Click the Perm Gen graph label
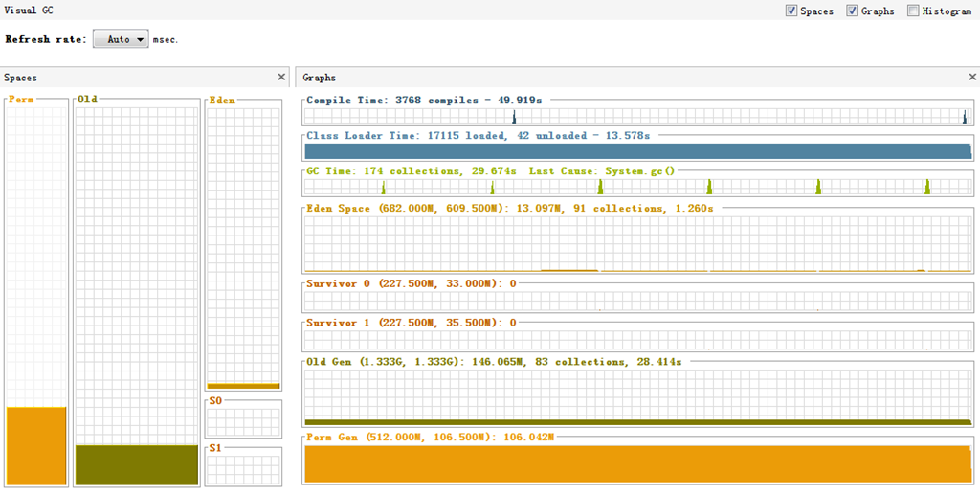980x495 pixels. 430,437
